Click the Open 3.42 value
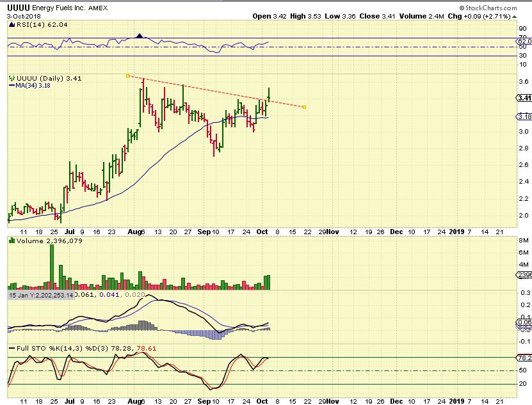 click(x=270, y=16)
